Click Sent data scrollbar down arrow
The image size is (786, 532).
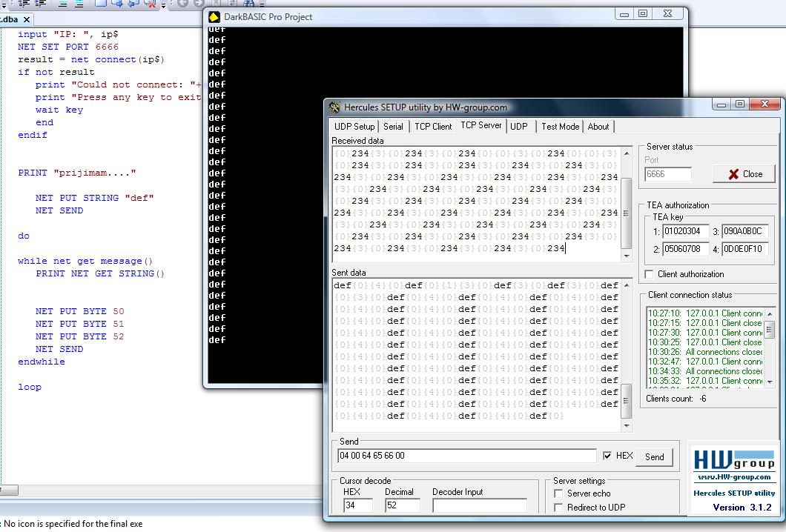tap(627, 426)
